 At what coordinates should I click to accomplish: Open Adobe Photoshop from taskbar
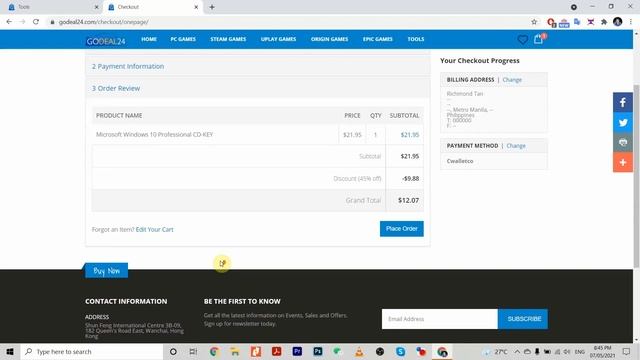(318, 351)
